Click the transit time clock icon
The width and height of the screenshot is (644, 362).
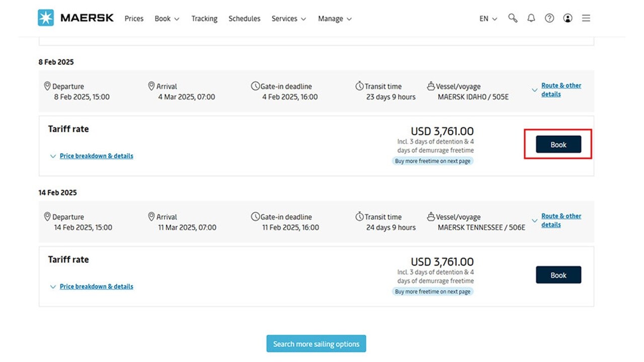coord(359,86)
